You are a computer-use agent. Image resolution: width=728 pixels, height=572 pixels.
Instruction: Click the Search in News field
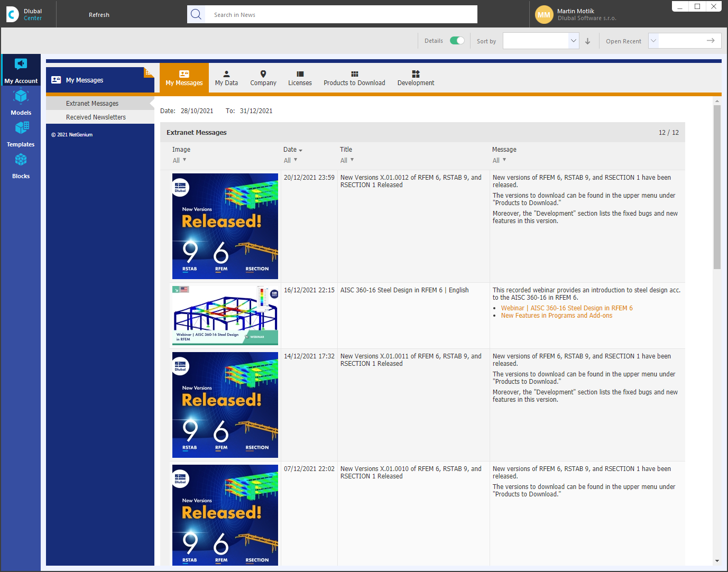tap(341, 14)
